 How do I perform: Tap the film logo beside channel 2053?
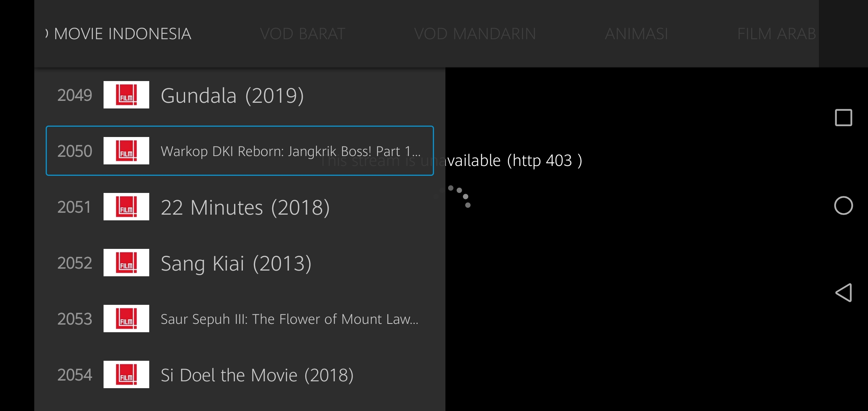click(126, 319)
